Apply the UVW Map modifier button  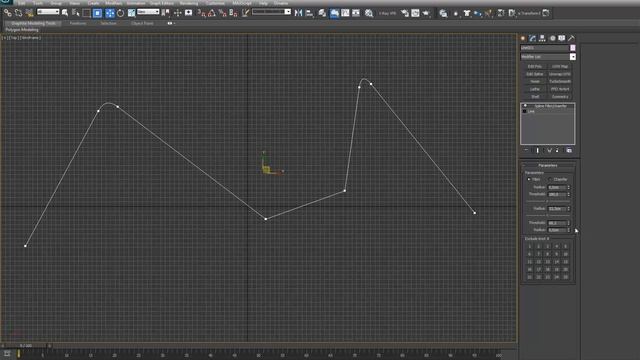[x=560, y=66]
